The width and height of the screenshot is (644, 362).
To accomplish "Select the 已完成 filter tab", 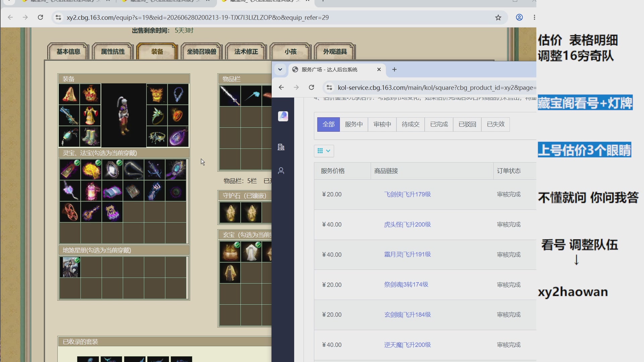I will pyautogui.click(x=439, y=124).
